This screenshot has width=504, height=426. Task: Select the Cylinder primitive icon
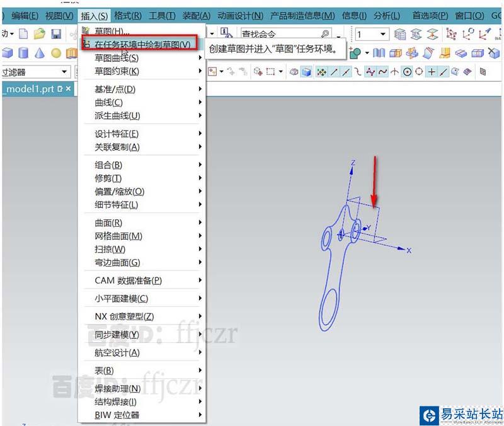[x=23, y=54]
